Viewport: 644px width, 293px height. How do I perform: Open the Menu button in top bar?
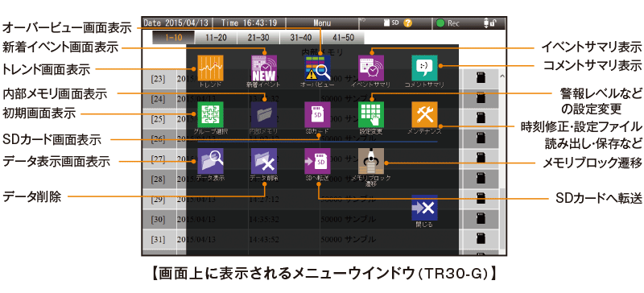point(322,23)
